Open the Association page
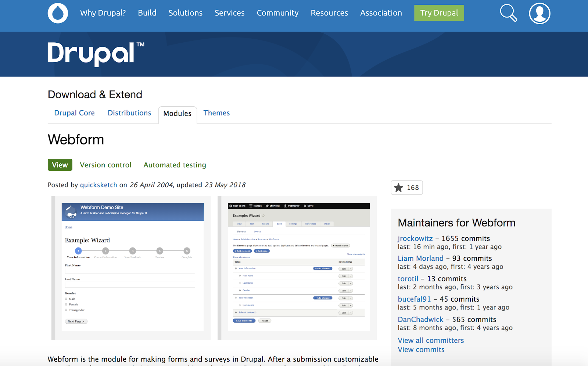Viewport: 588px width, 366px height. coord(381,13)
